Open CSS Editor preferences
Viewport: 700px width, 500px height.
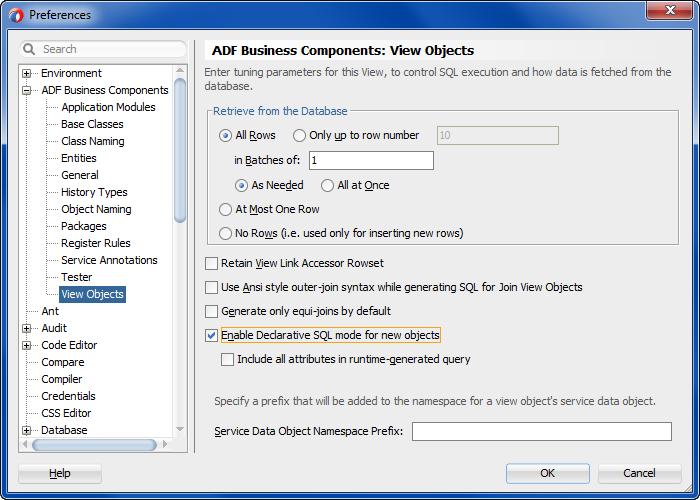coord(66,413)
